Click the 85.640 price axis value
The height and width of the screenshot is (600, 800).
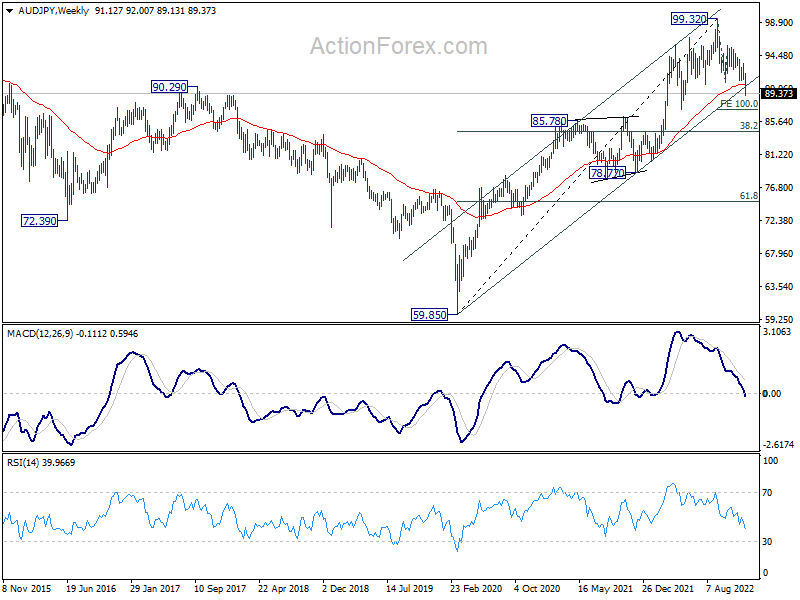(779, 121)
